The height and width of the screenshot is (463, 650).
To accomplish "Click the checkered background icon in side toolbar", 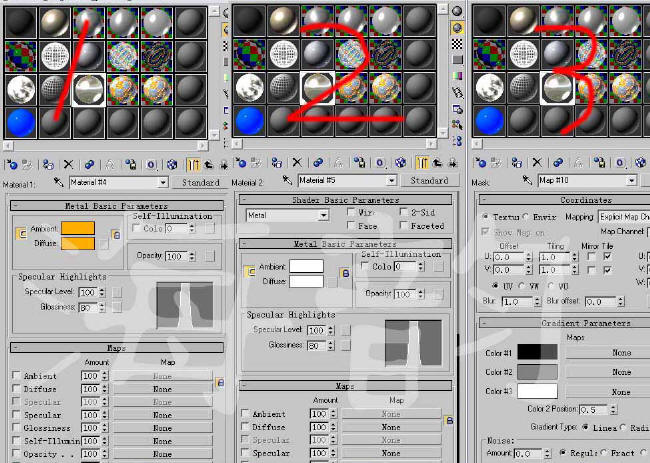I will point(458,44).
